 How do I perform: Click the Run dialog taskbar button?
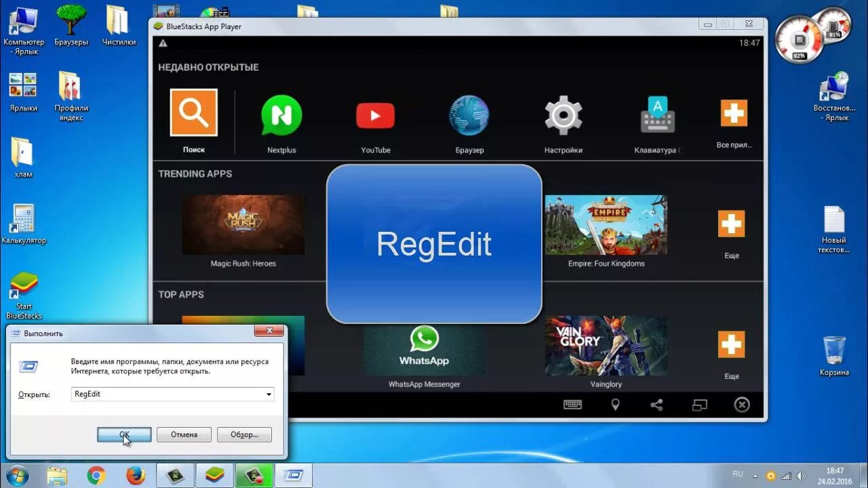294,476
